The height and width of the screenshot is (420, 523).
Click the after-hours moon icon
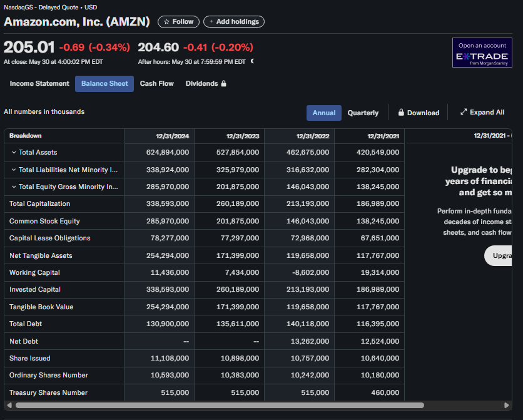click(252, 61)
